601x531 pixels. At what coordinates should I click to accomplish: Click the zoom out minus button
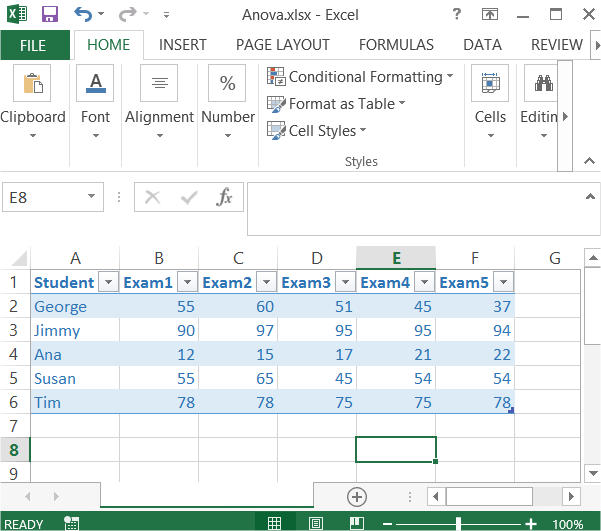click(388, 524)
